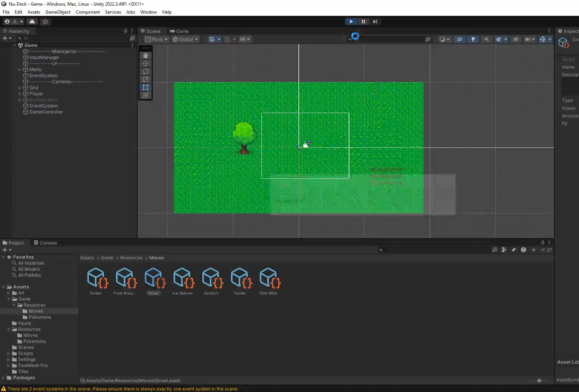Open the Window menu
The image size is (579, 392).
(x=149, y=12)
